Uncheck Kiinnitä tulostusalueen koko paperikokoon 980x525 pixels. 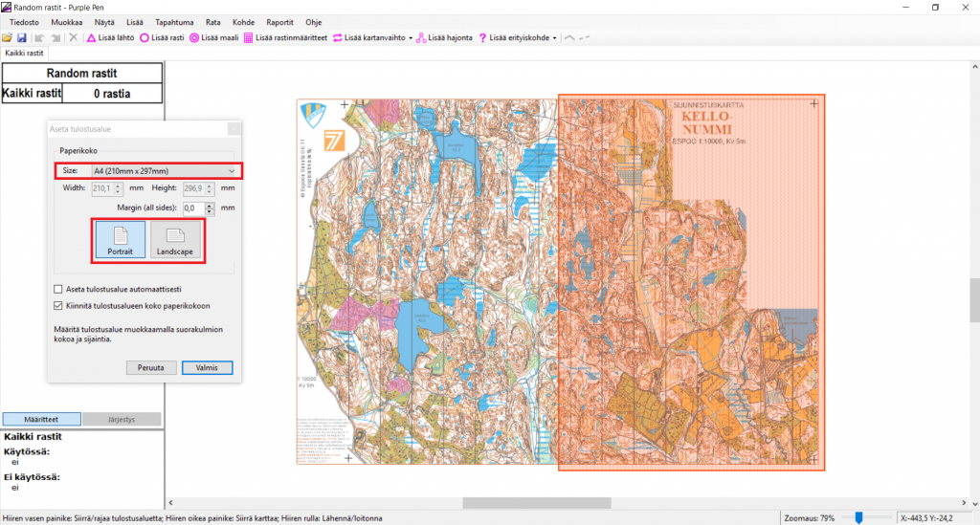pos(57,306)
